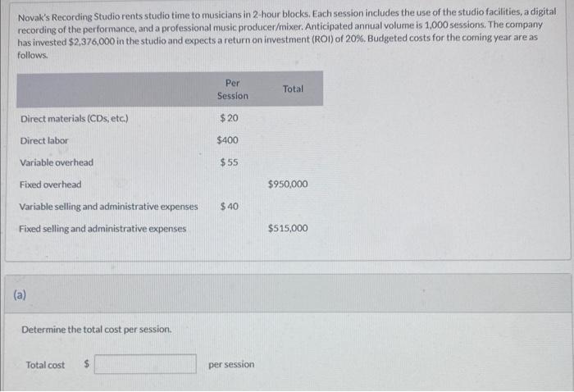The height and width of the screenshot is (392, 574).
Task: Select the (a) section header label
Action: (x=20, y=294)
